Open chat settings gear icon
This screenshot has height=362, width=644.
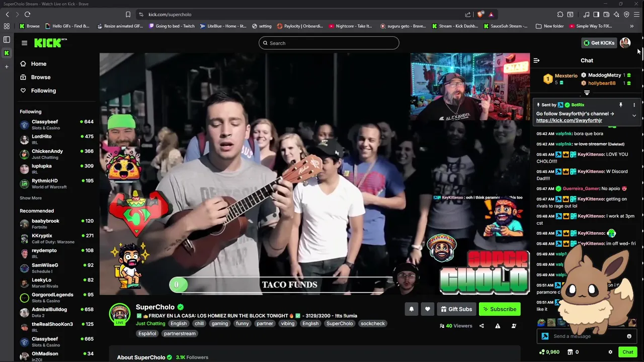click(610, 352)
